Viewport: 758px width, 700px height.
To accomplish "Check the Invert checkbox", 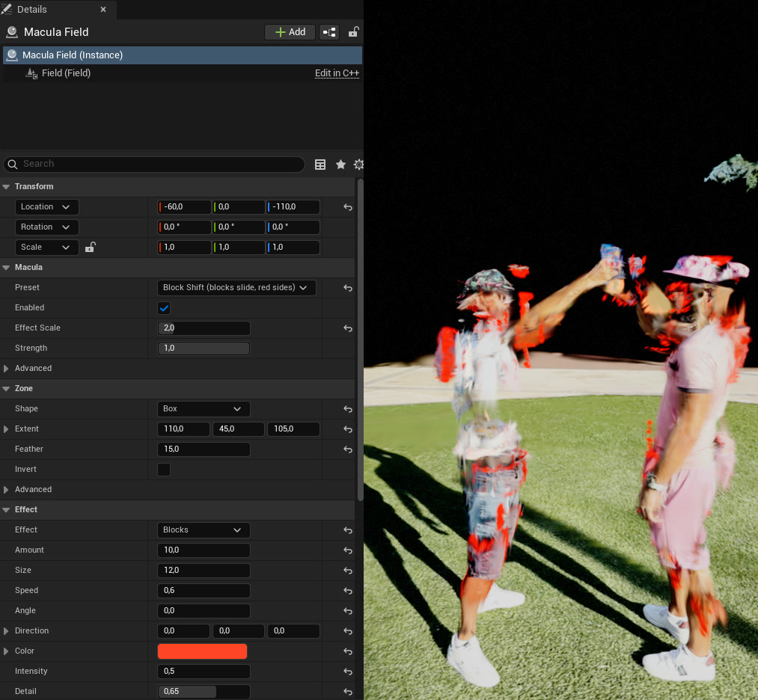I will pos(164,470).
